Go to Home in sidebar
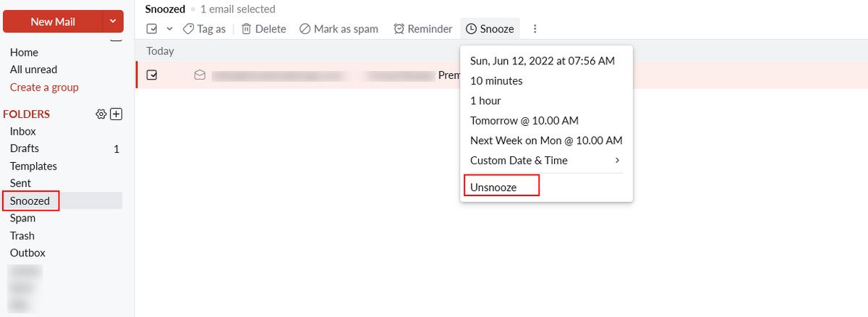 [24, 52]
